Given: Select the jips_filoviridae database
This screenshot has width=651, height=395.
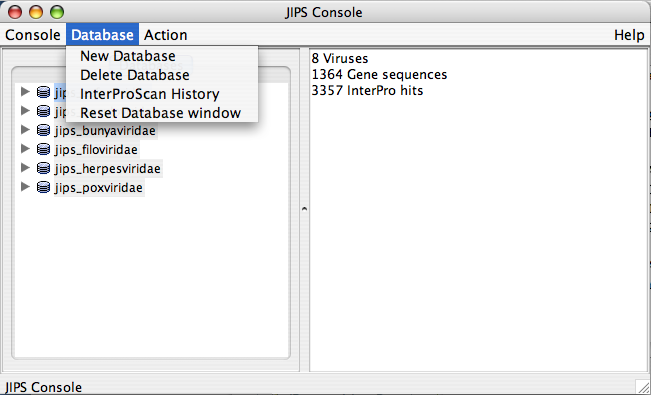Looking at the screenshot, I should pyautogui.click(x=96, y=150).
